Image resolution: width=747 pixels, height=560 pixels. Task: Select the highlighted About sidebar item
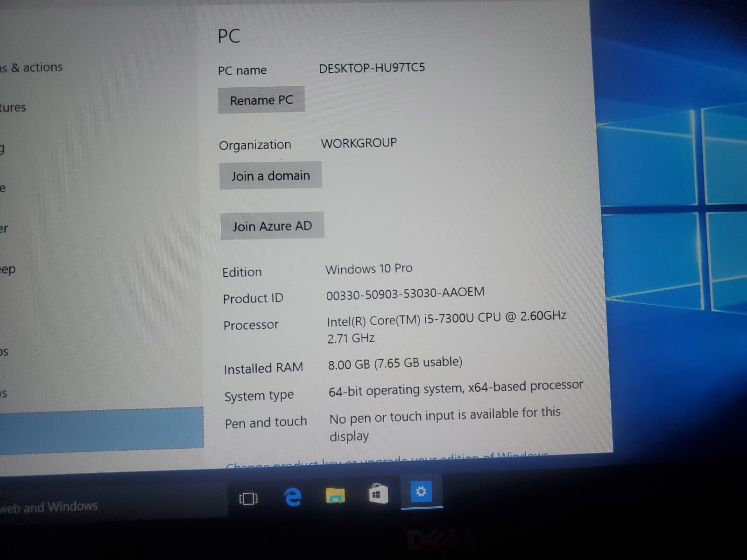pyautogui.click(x=102, y=431)
